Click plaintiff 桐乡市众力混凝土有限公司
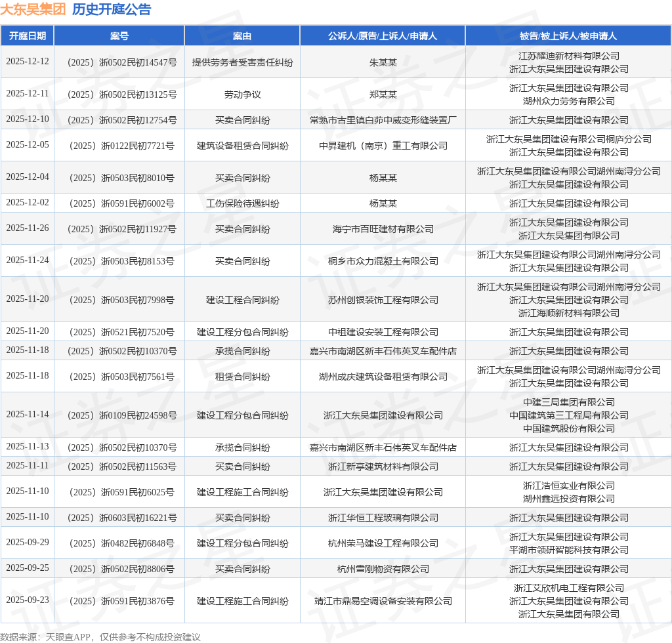Screen dimensions: 672x643 tap(383, 262)
